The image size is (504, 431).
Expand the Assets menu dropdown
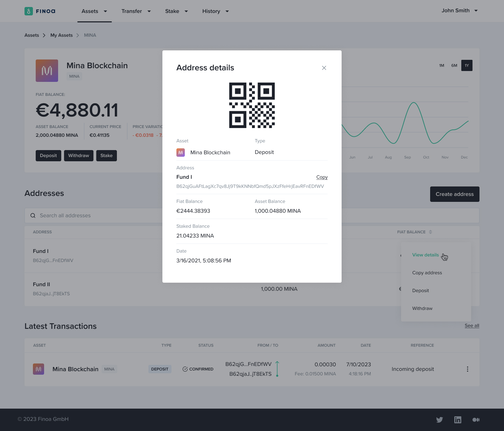(105, 11)
